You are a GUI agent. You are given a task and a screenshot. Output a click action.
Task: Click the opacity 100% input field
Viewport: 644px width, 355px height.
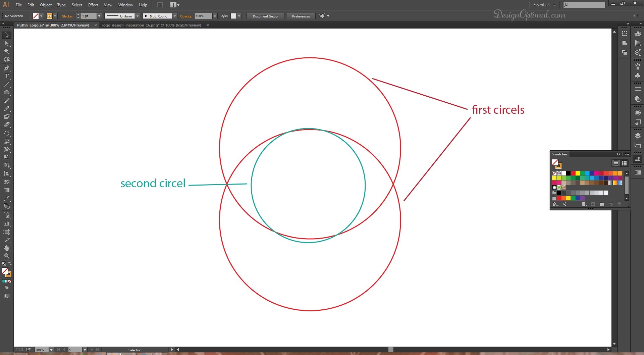pyautogui.click(x=204, y=16)
